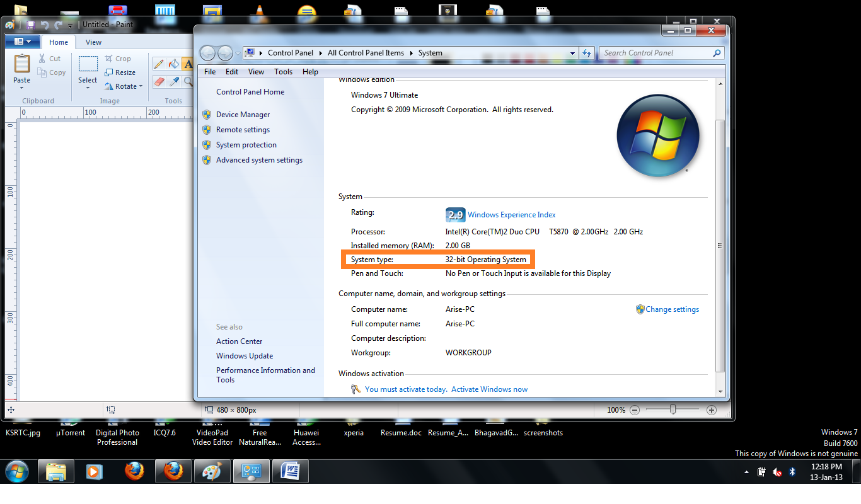Screen dimensions: 861x504
Task: Expand the arrow after All Control Panel Items
Action: pos(411,53)
